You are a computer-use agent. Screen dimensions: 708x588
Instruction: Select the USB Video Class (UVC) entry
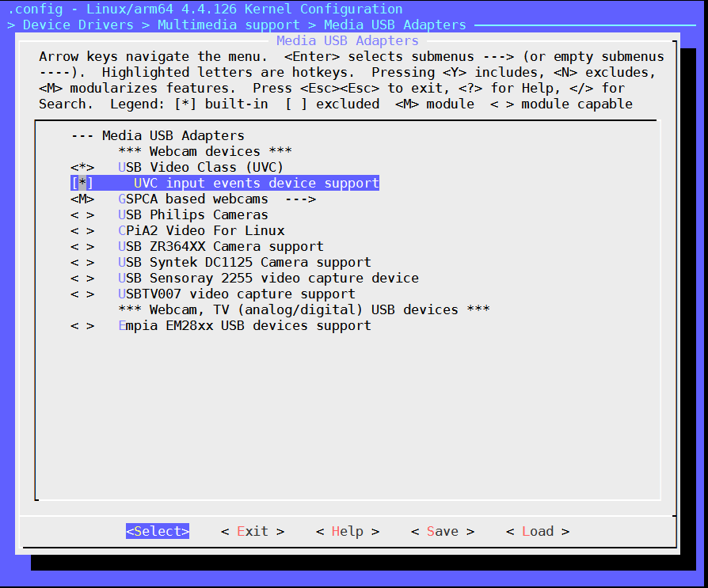coord(200,168)
